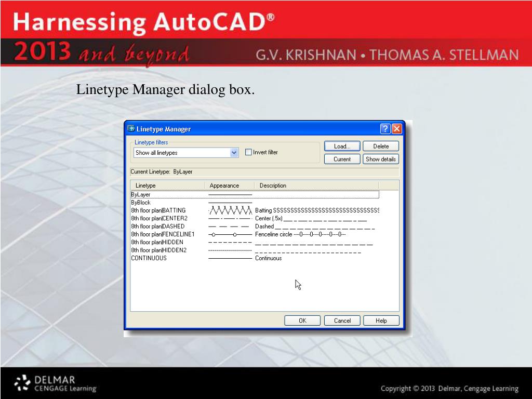The image size is (532, 399).
Task: Click the Cancel button
Action: click(342, 321)
